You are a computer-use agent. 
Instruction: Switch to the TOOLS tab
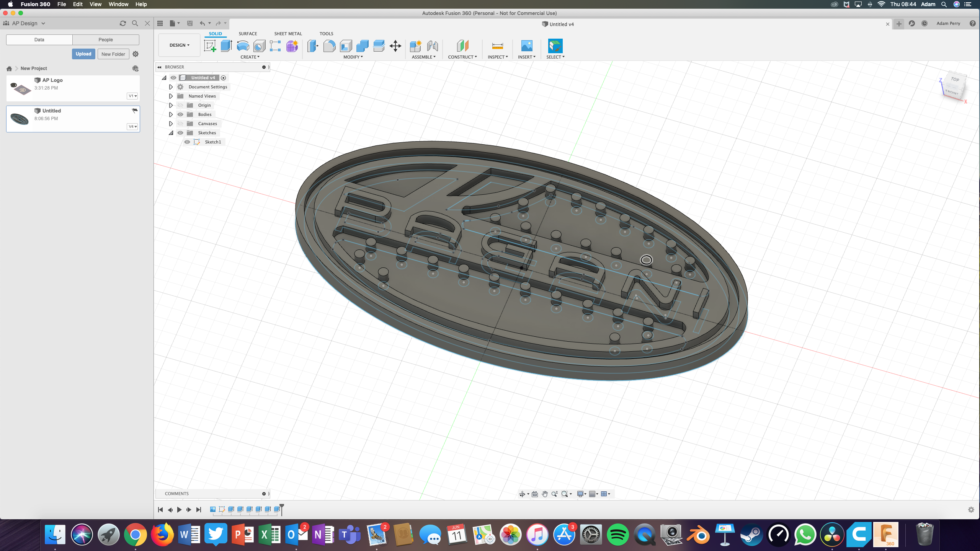[x=326, y=34]
